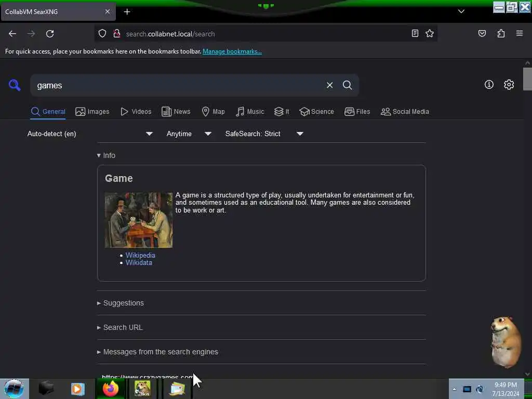
Task: Open the extensions puzzle icon
Action: 501,33
